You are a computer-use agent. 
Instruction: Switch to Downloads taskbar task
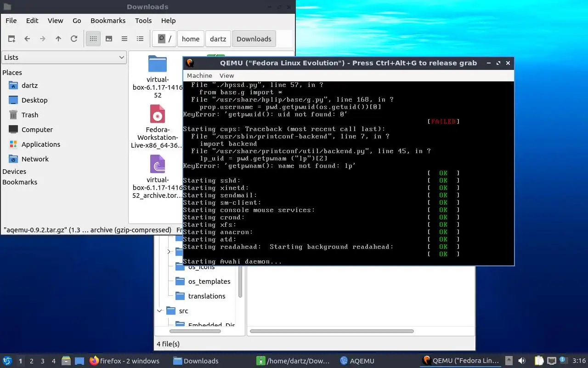click(x=196, y=361)
